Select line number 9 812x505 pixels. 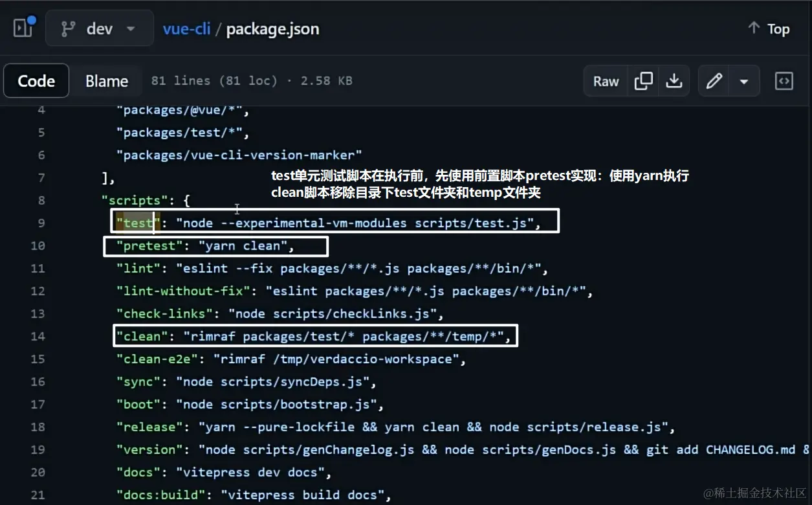pyautogui.click(x=41, y=223)
